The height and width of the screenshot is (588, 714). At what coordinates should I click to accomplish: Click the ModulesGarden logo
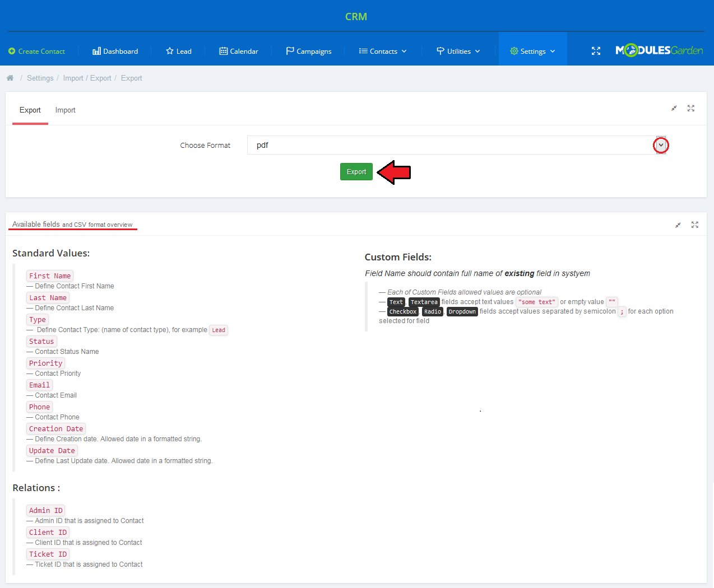click(x=659, y=50)
